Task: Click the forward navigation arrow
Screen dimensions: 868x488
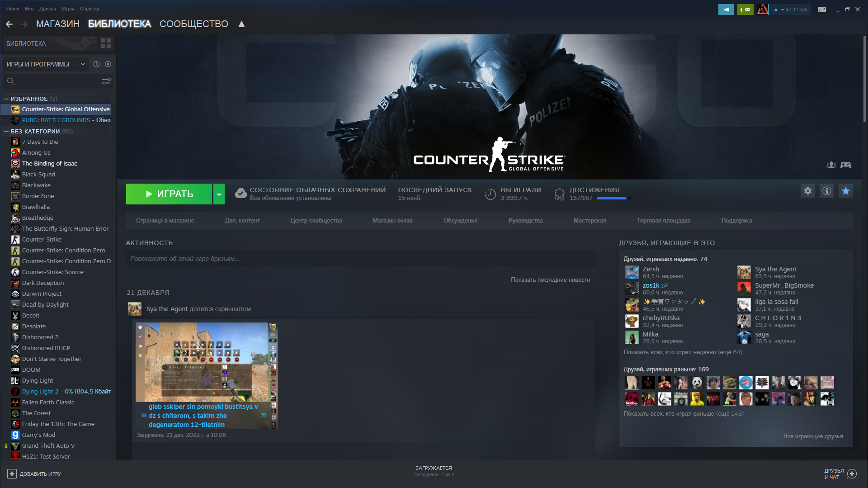Action: pos(24,24)
